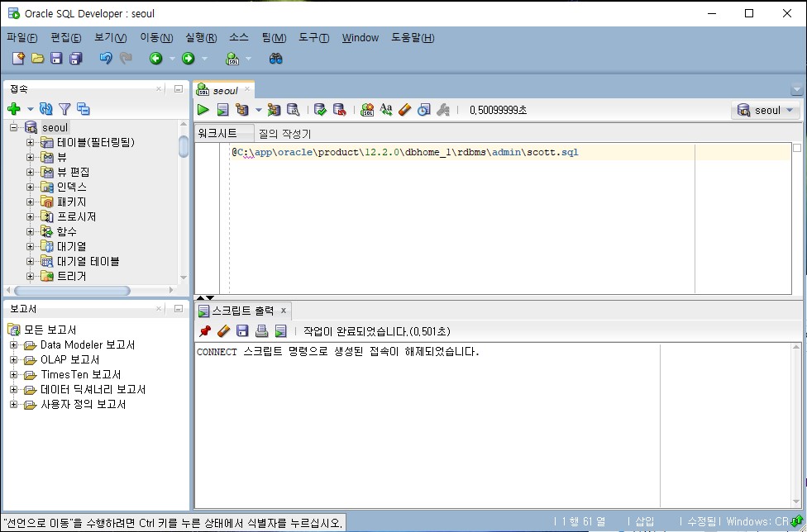Open the 편집(E) menu
Viewport: 807px width, 532px height.
coord(66,37)
